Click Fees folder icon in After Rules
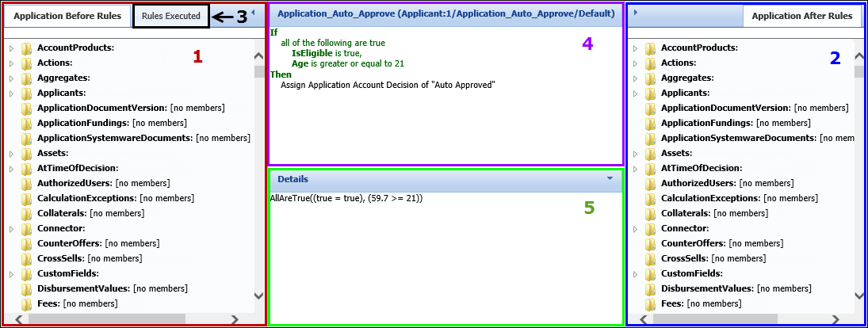This screenshot has width=868, height=328. point(651,303)
